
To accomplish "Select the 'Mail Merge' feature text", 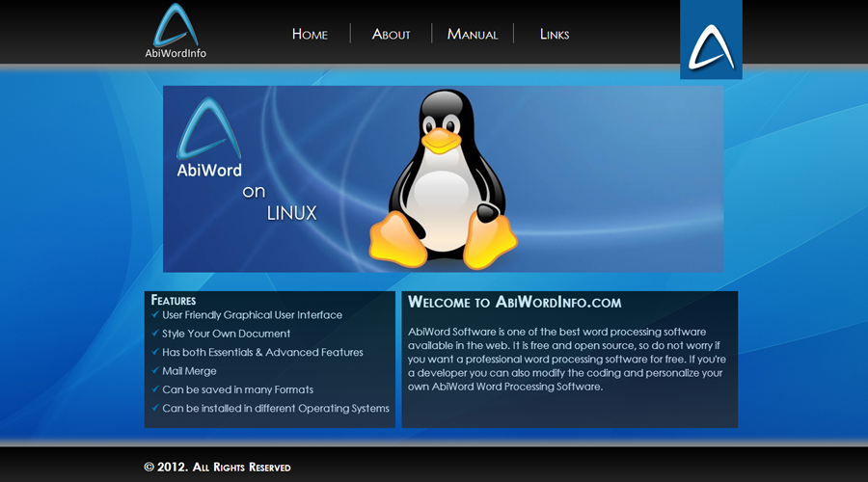I will tap(189, 371).
